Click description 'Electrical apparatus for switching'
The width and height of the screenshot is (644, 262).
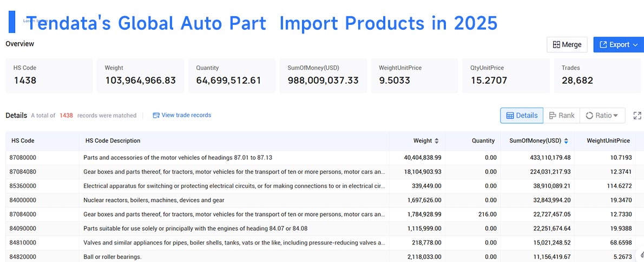tap(234, 186)
